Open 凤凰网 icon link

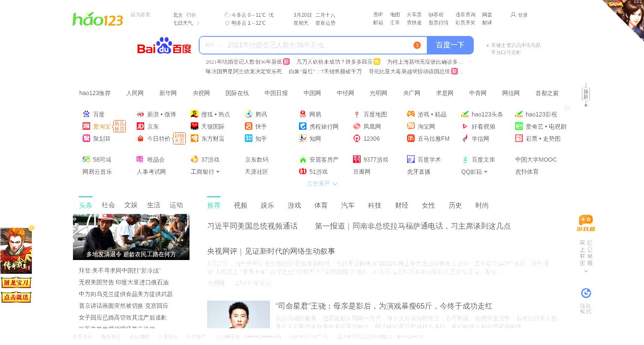tap(357, 126)
